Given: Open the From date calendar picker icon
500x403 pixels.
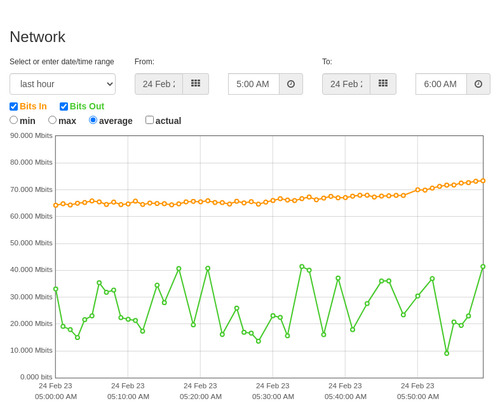Looking at the screenshot, I should (196, 84).
